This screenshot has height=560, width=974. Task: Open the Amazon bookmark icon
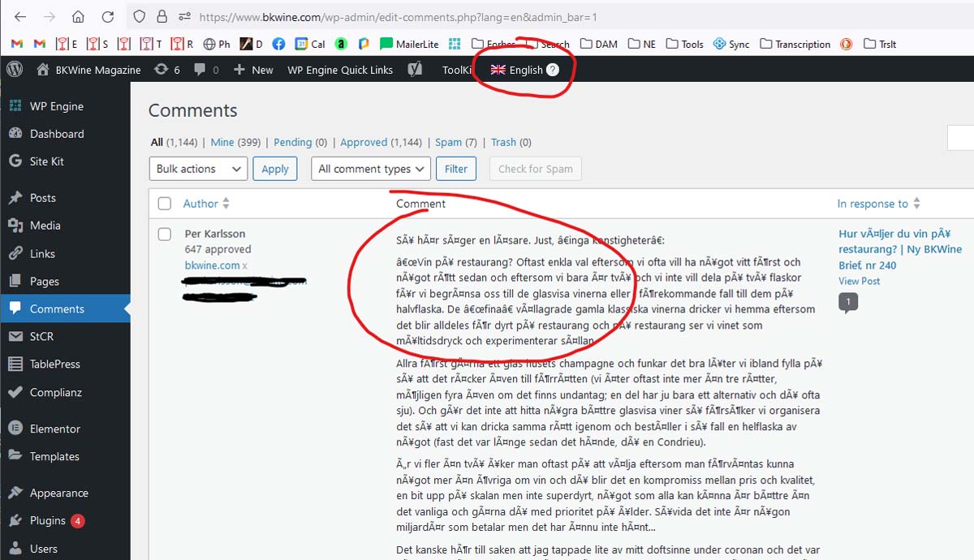coord(342,44)
